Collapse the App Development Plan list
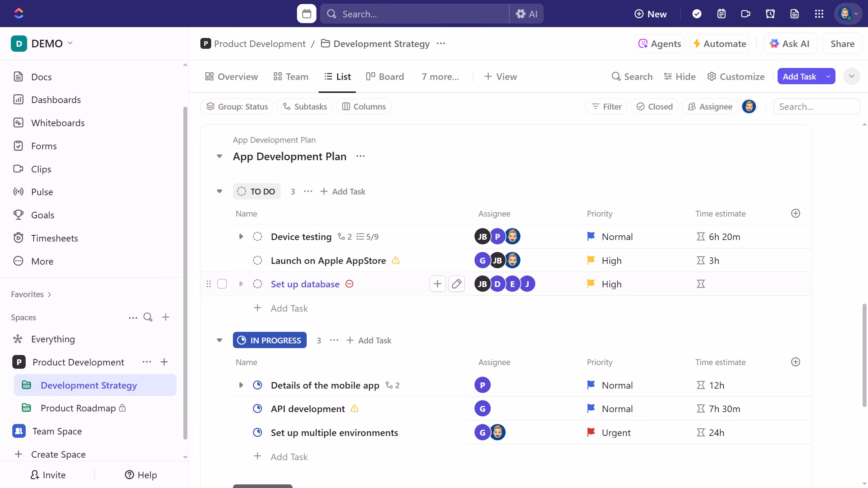The height and width of the screenshot is (488, 868). [x=219, y=156]
